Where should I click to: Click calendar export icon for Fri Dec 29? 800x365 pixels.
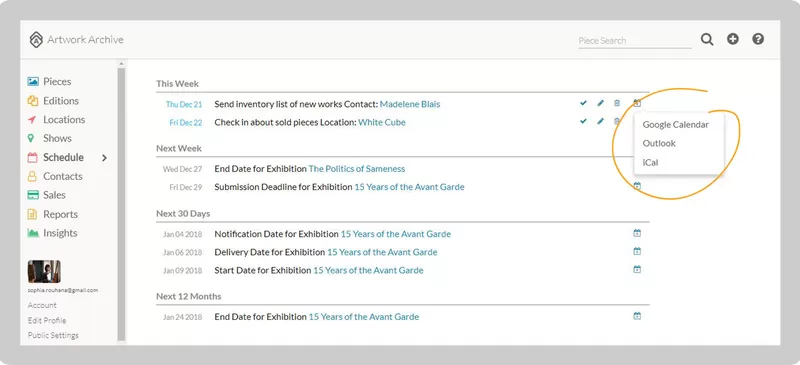[x=637, y=186]
